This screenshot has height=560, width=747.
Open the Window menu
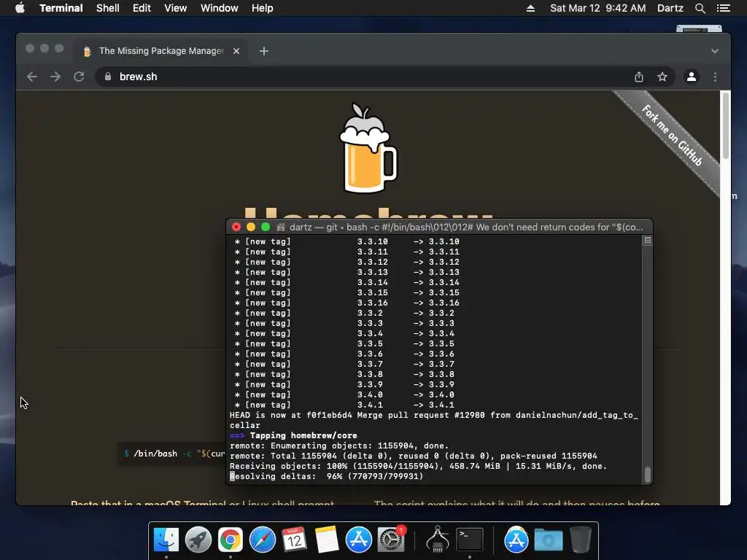click(219, 8)
